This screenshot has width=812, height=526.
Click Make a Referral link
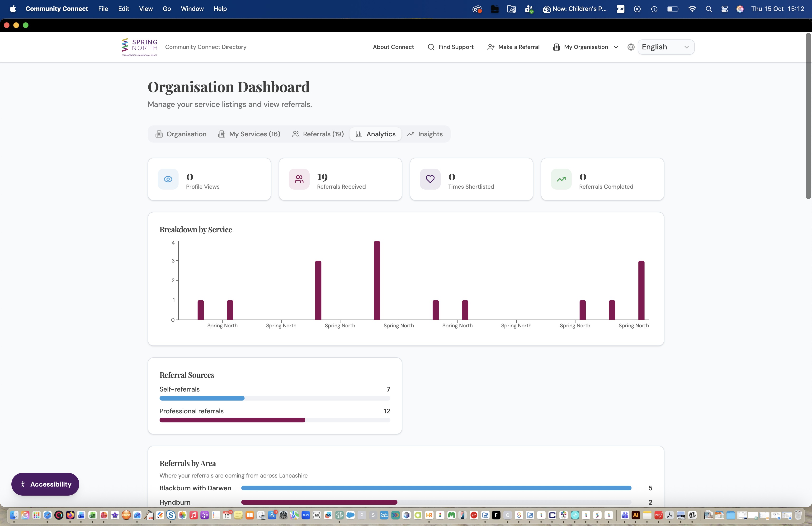pos(514,47)
